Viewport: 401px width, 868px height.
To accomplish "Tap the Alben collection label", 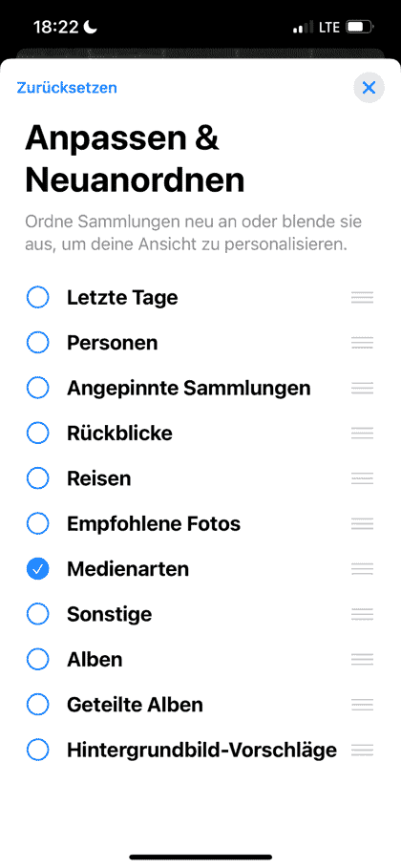I will click(95, 660).
